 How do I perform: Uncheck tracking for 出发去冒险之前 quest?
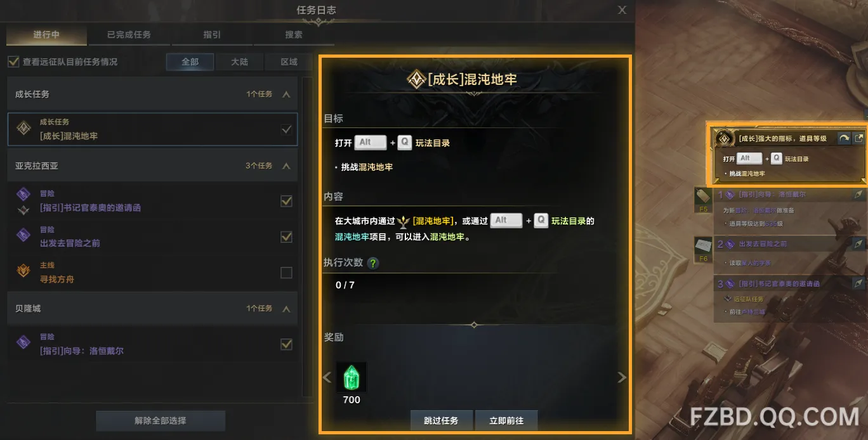pyautogui.click(x=286, y=236)
